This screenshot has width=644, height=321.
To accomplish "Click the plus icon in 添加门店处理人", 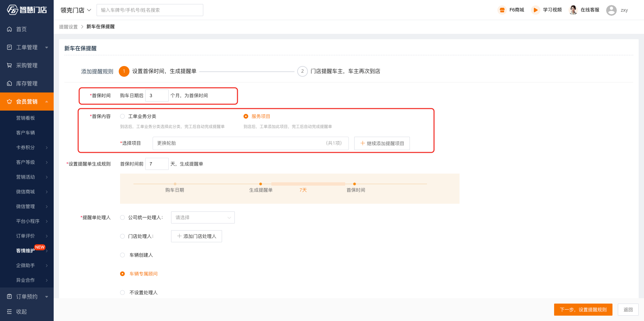I will (x=179, y=236).
